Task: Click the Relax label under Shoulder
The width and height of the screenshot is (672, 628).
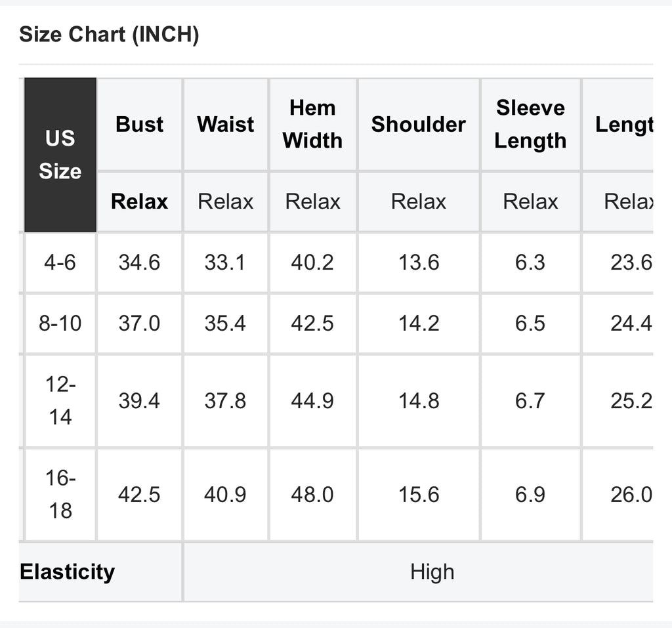Action: [x=418, y=201]
